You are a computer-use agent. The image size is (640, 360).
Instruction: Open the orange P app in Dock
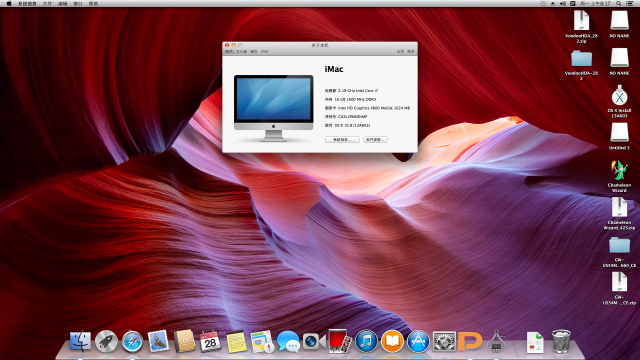tap(470, 341)
